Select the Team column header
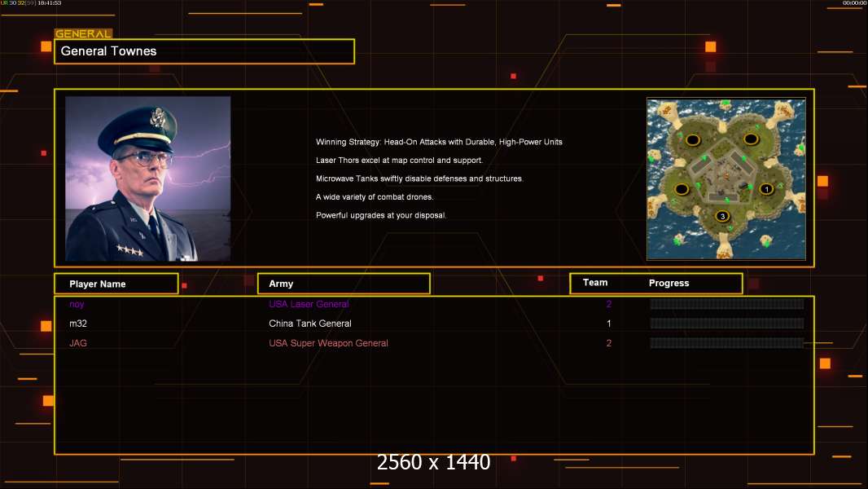 coord(595,283)
